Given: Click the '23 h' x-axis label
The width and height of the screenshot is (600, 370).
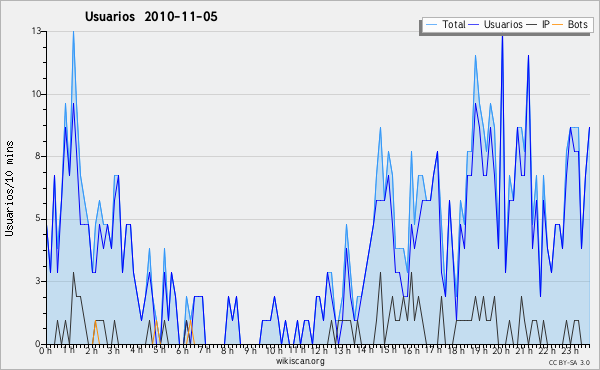Looking at the screenshot, I should point(569,350).
